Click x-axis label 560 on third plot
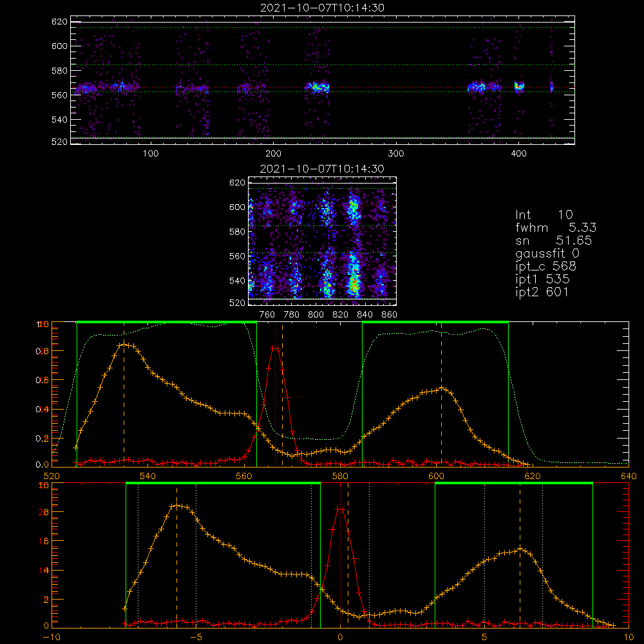 [x=244, y=477]
